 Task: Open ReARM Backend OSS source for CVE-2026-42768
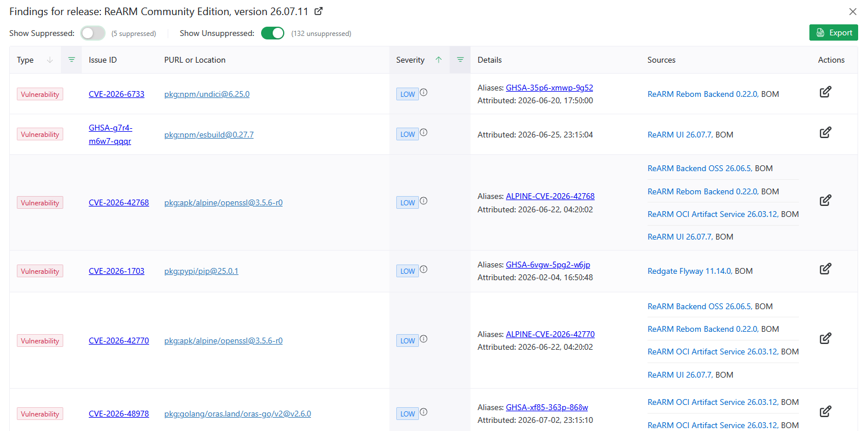[699, 168]
